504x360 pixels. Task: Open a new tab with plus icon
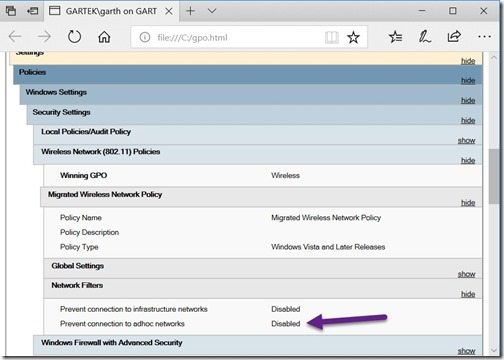pyautogui.click(x=190, y=11)
